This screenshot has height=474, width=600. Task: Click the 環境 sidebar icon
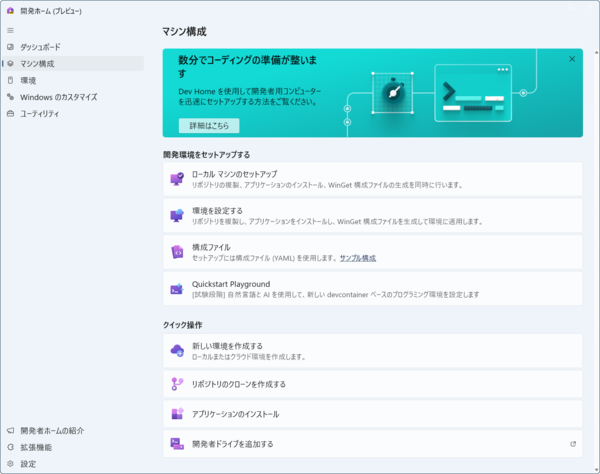[x=10, y=80]
